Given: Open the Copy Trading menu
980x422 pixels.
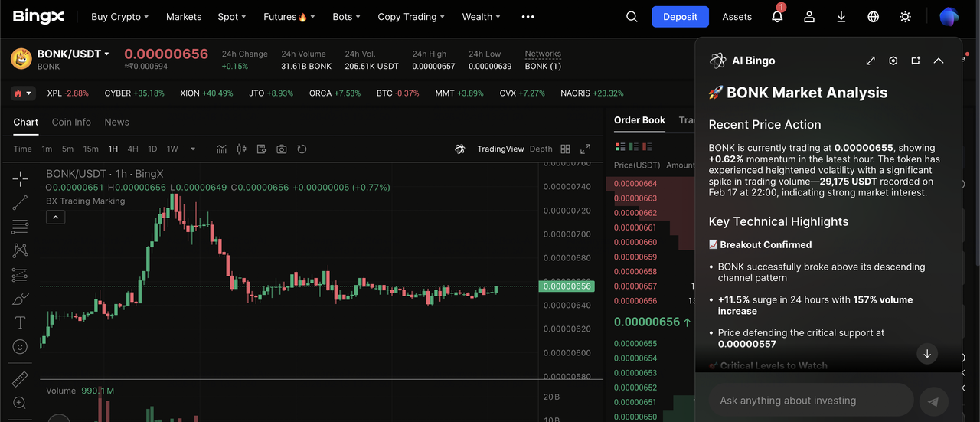Looking at the screenshot, I should pyautogui.click(x=412, y=17).
